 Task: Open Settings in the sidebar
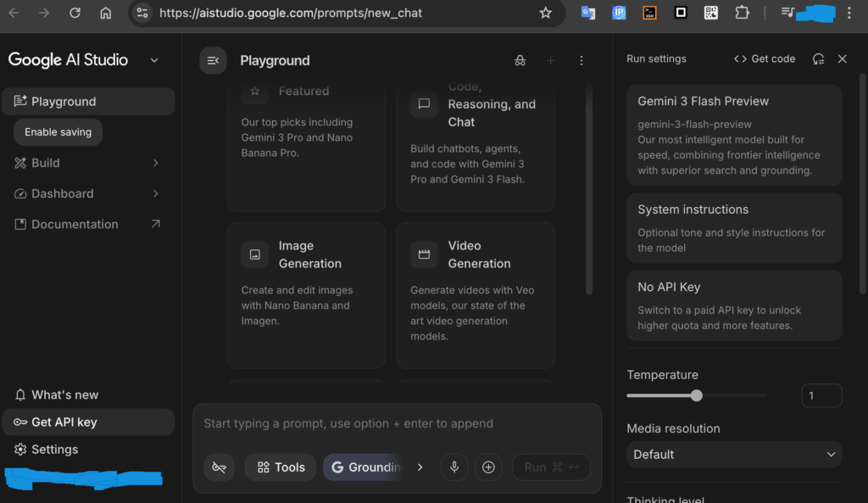pyautogui.click(x=54, y=450)
